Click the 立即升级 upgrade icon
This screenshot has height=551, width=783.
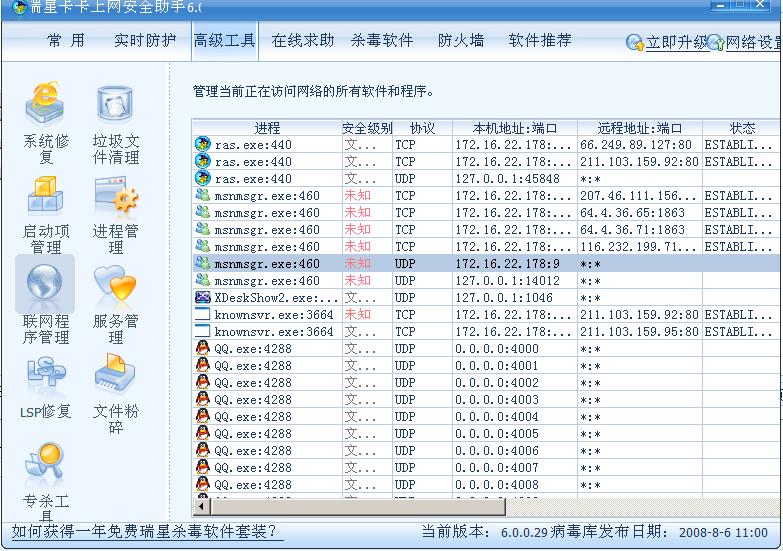pyautogui.click(x=635, y=42)
